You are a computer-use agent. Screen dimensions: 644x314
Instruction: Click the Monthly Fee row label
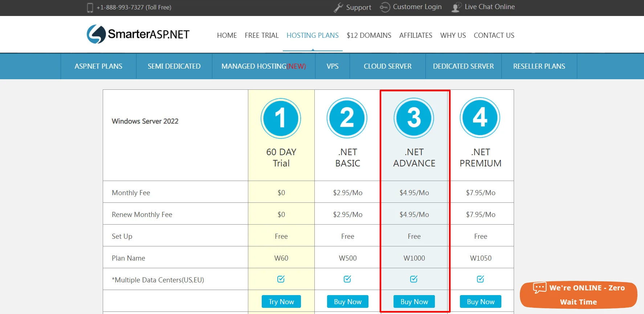131,193
